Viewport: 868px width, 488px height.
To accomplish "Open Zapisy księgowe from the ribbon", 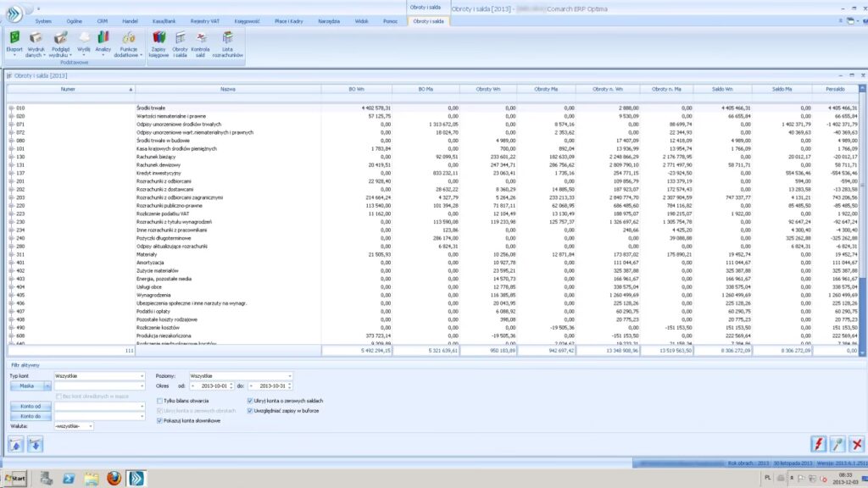I will pyautogui.click(x=159, y=38).
